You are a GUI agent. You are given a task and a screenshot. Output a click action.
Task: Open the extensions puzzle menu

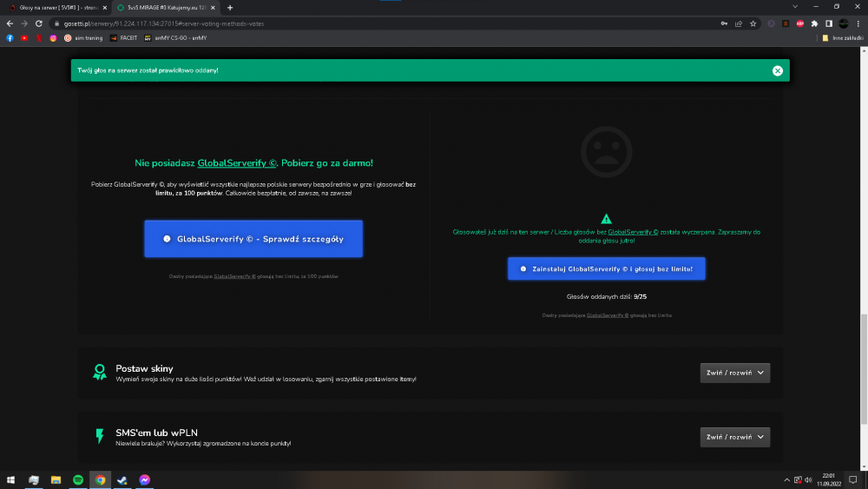pos(814,23)
